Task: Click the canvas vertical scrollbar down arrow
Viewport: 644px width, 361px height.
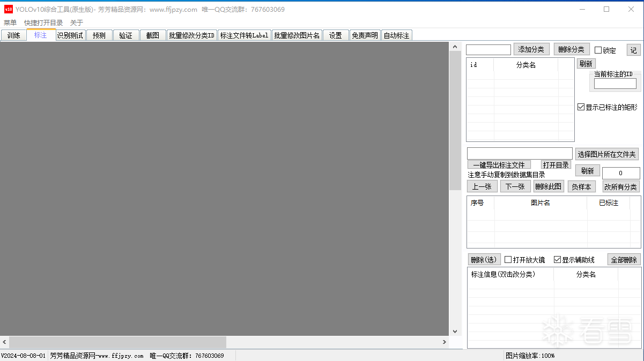Action: pos(455,332)
